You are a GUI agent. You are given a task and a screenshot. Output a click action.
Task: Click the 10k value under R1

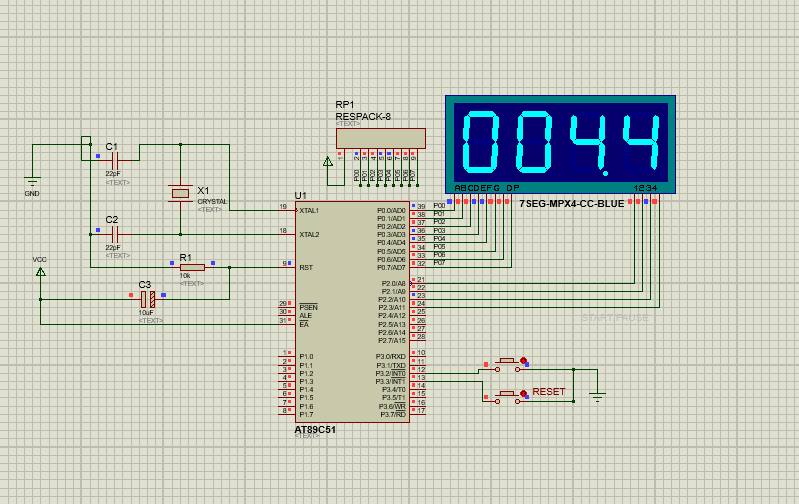click(184, 276)
